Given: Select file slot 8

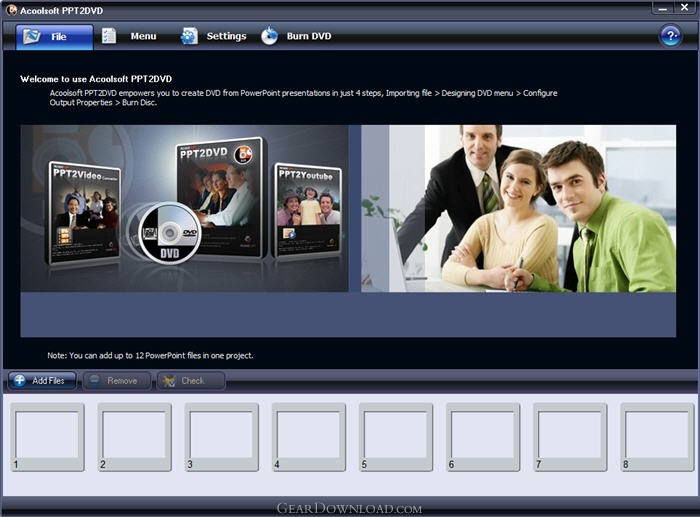Looking at the screenshot, I should pos(657,437).
